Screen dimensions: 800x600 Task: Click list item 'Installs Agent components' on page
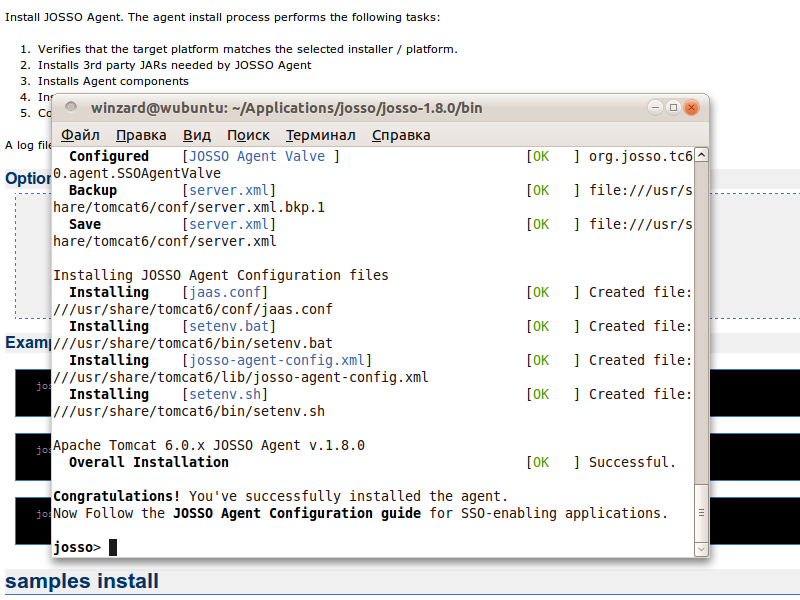[x=113, y=81]
